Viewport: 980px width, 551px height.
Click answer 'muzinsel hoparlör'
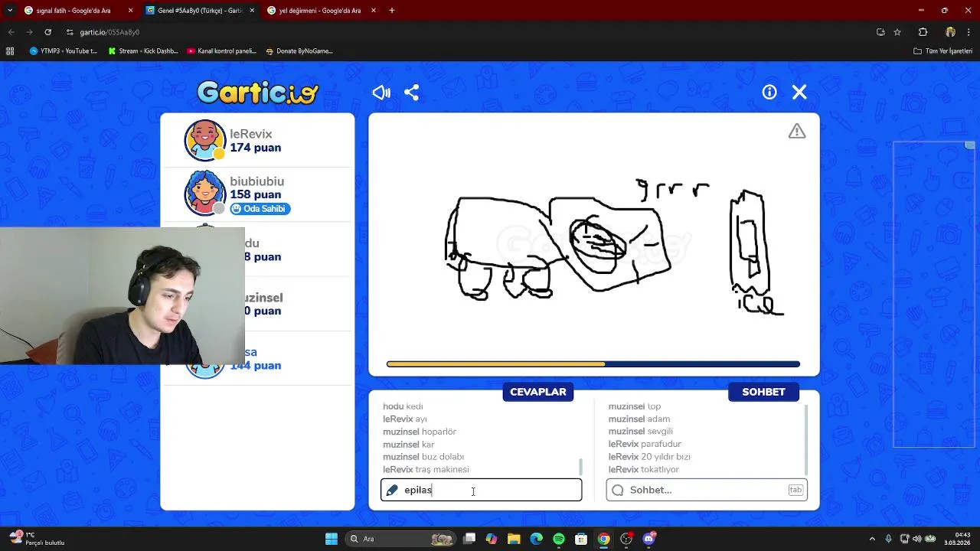[420, 432]
